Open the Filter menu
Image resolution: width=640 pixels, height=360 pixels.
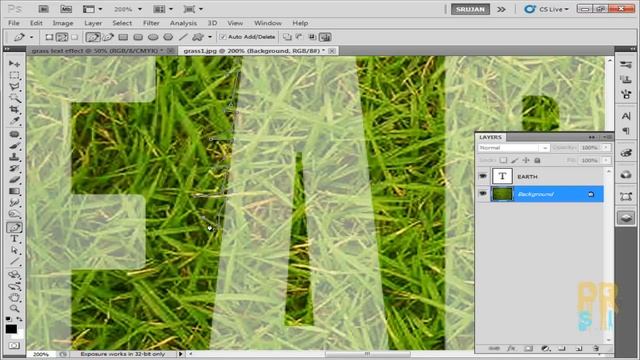(x=151, y=23)
